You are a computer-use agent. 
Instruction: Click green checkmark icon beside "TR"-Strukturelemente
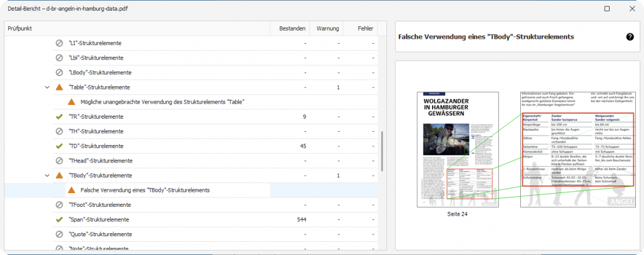59,117
